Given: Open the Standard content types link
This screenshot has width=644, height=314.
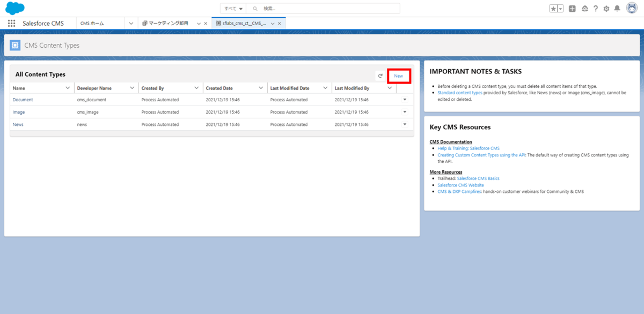Looking at the screenshot, I should coord(460,93).
